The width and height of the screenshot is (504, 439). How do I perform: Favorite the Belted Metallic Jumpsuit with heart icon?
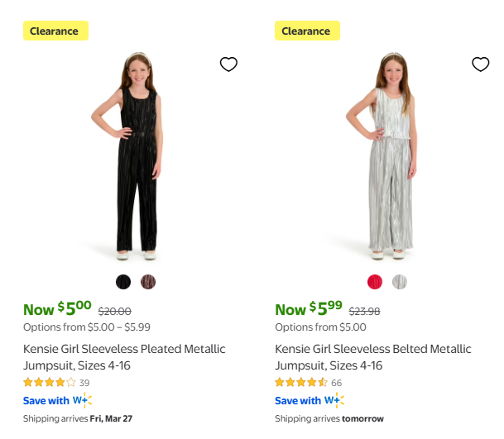480,64
